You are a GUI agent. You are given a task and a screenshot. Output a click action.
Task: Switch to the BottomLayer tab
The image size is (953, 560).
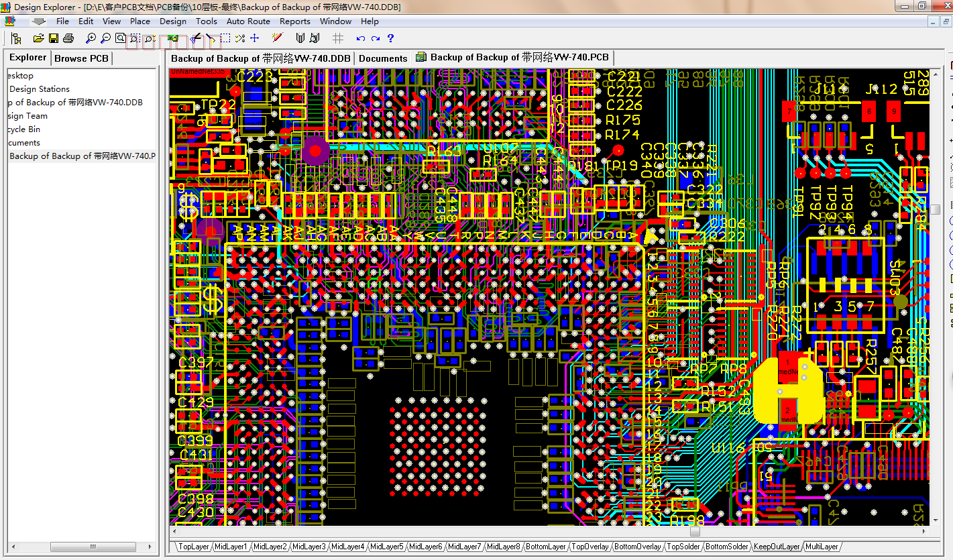click(545, 547)
